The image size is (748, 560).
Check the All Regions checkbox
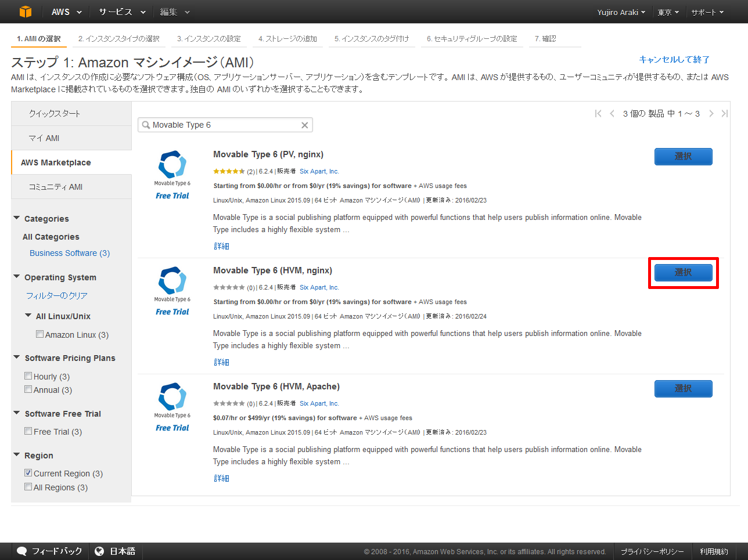tap(28, 487)
